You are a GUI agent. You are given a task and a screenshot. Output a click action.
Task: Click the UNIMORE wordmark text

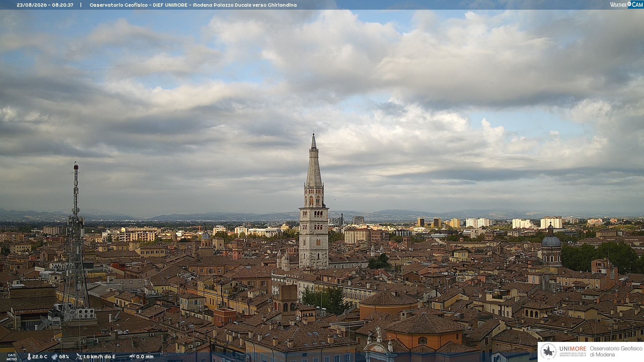click(x=573, y=349)
